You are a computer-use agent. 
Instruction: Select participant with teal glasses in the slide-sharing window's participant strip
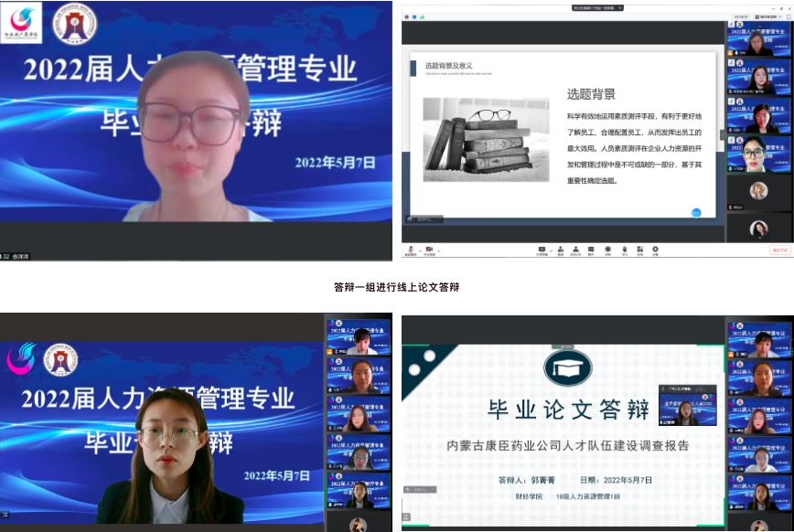(x=758, y=154)
